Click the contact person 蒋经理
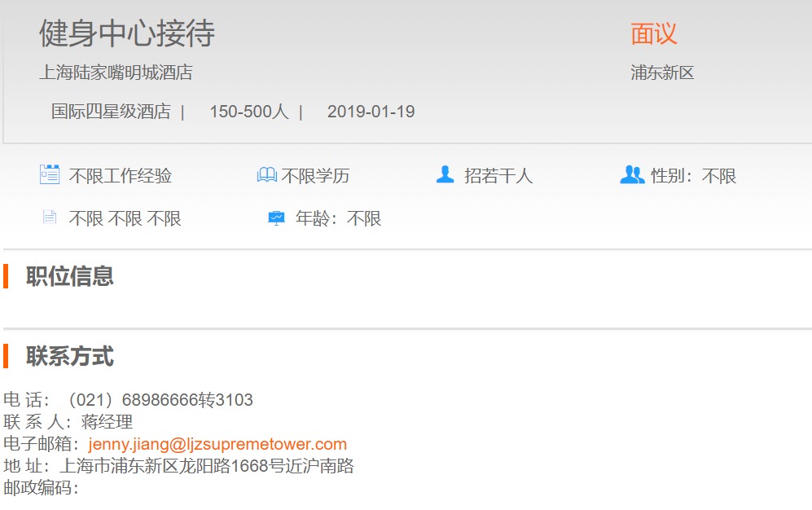The image size is (812, 510). (x=107, y=422)
